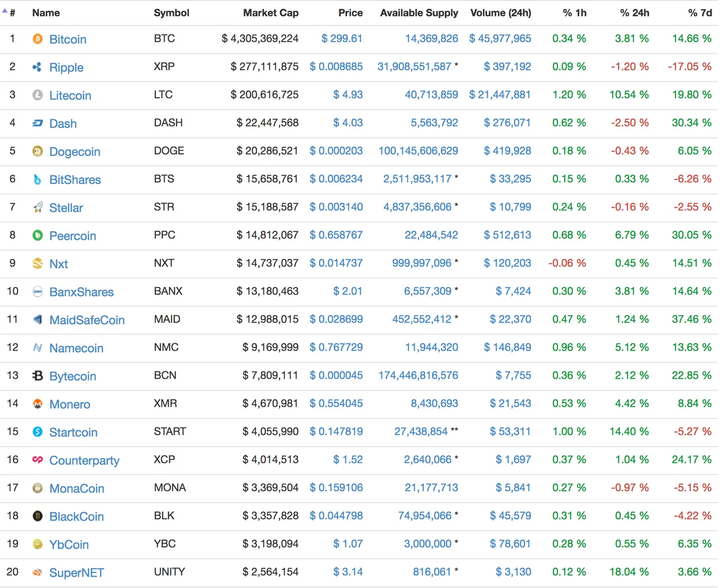This screenshot has width=720, height=588.
Task: Sort table by Name column
Action: (46, 13)
